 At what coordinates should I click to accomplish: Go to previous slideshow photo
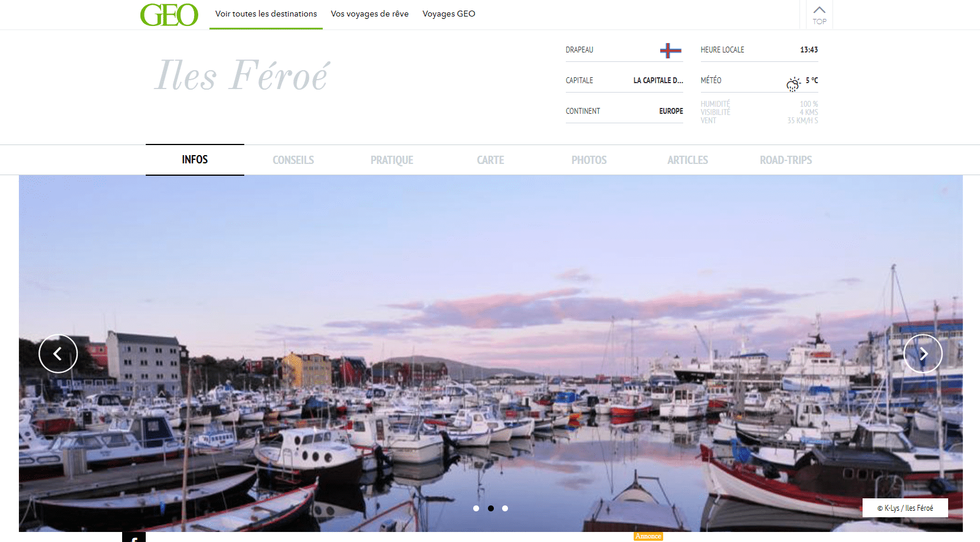pyautogui.click(x=58, y=354)
